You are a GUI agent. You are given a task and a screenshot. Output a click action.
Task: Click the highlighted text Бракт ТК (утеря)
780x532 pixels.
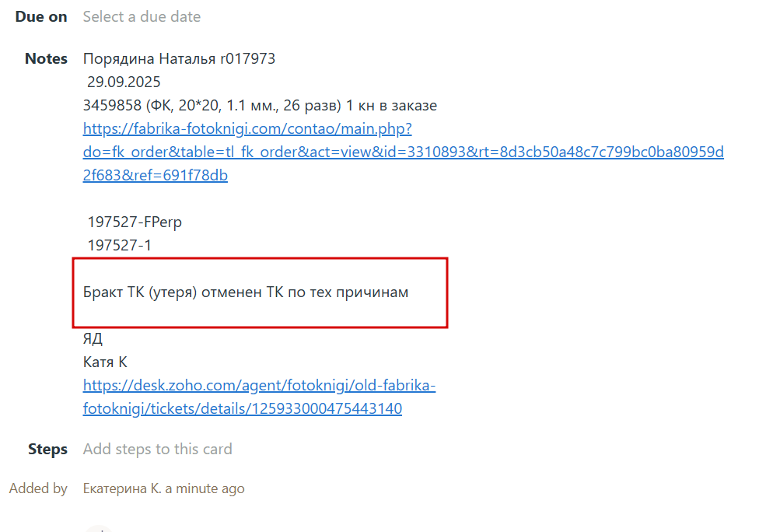pos(140,292)
